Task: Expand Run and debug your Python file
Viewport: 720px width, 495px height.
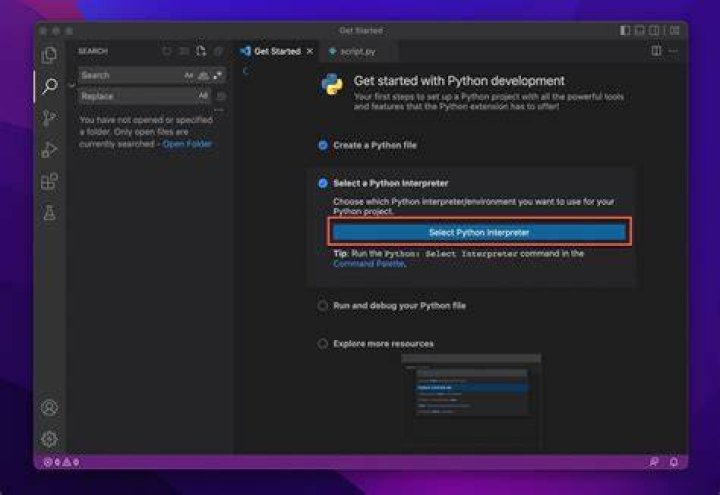Action: coord(399,306)
